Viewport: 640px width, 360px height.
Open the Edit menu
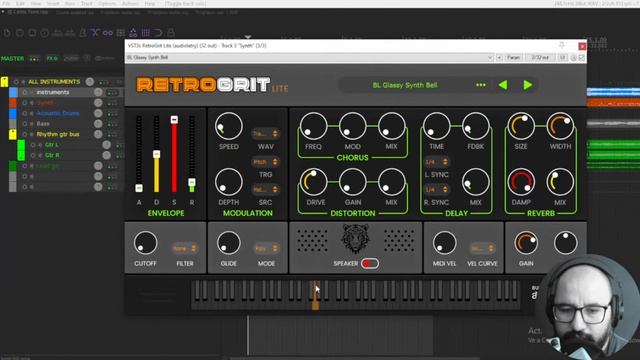pyautogui.click(x=20, y=4)
